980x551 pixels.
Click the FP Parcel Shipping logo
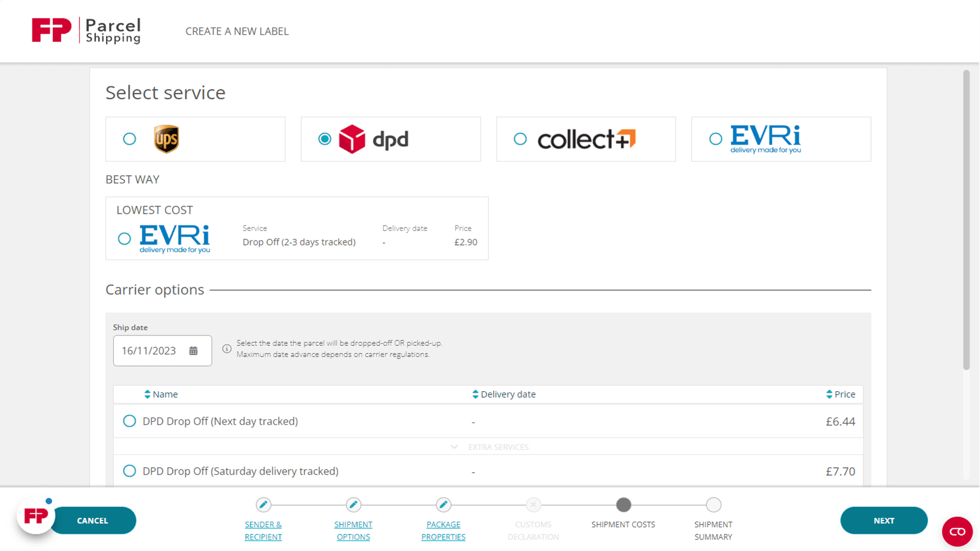(86, 29)
